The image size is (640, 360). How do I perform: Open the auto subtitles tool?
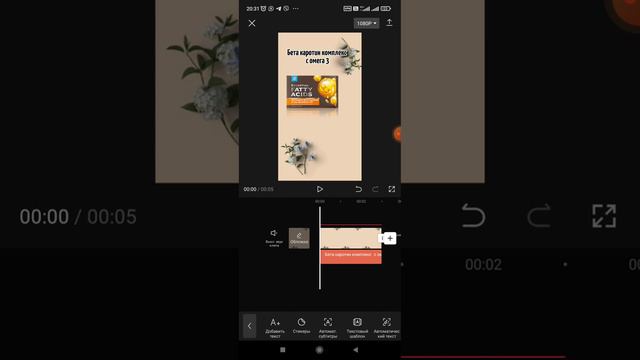tap(328, 328)
